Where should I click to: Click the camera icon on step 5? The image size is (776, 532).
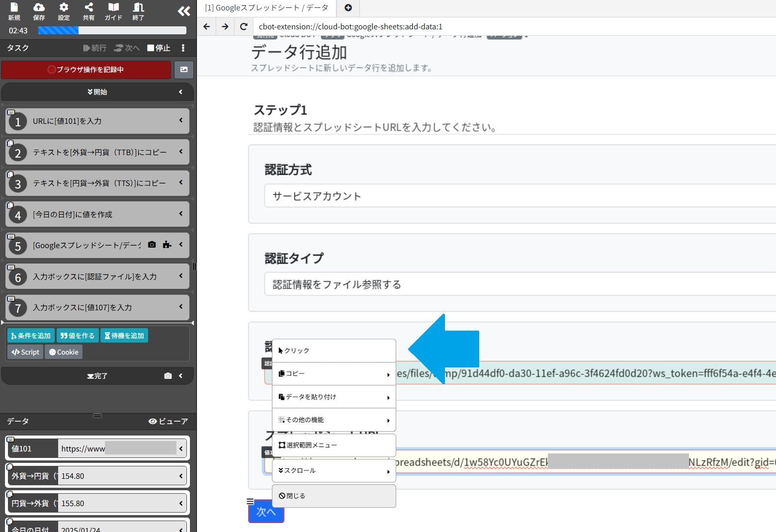pyautogui.click(x=152, y=244)
